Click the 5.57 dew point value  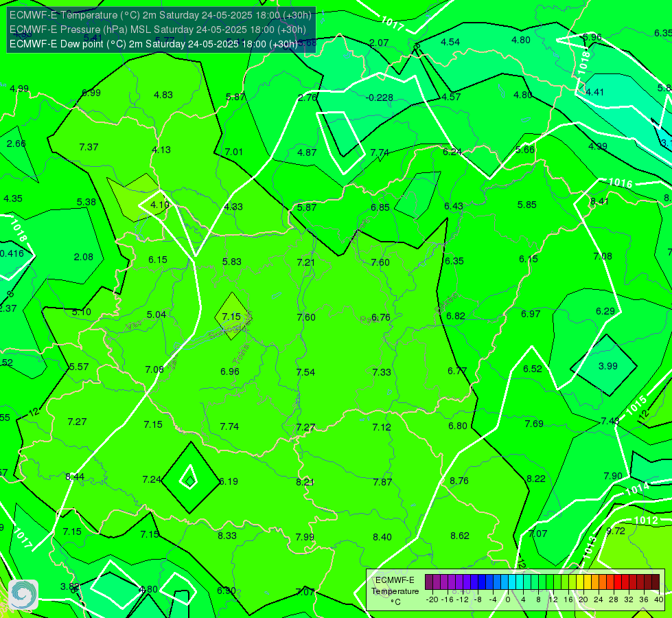(79, 367)
